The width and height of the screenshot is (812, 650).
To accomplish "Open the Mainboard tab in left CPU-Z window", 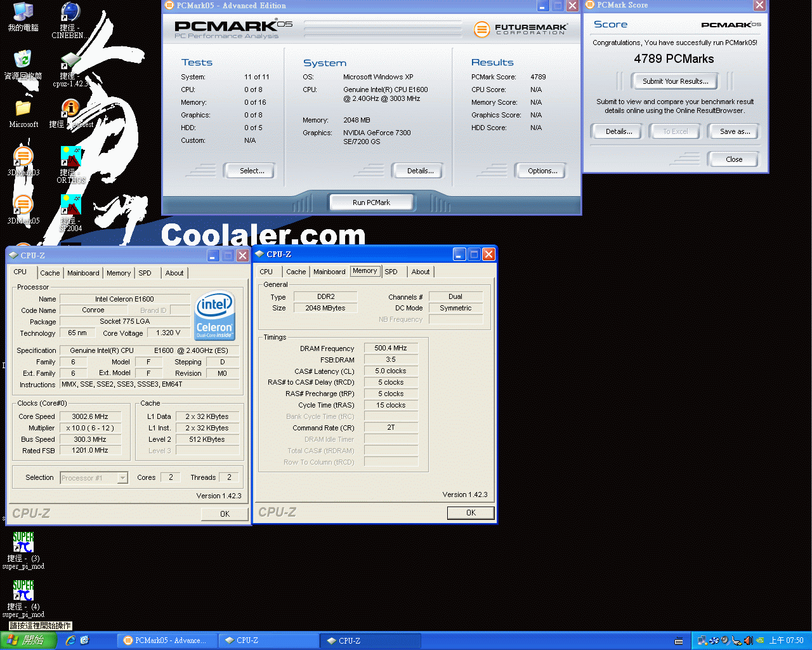I will point(83,273).
